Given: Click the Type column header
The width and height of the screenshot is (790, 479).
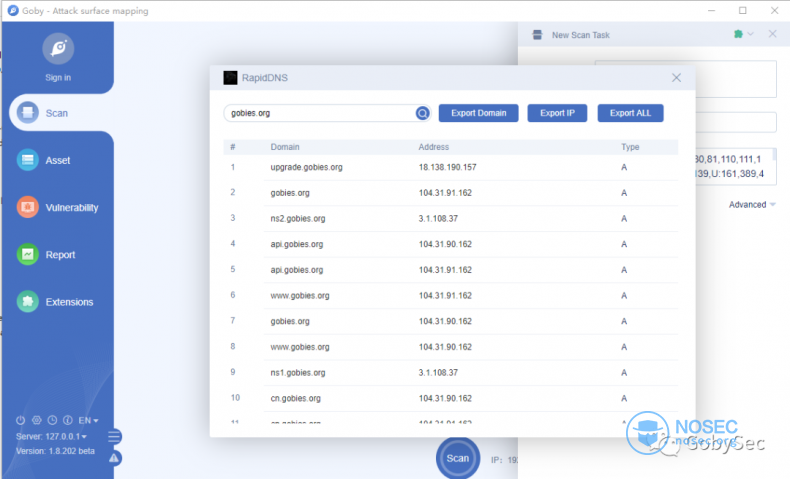Looking at the screenshot, I should pos(630,147).
